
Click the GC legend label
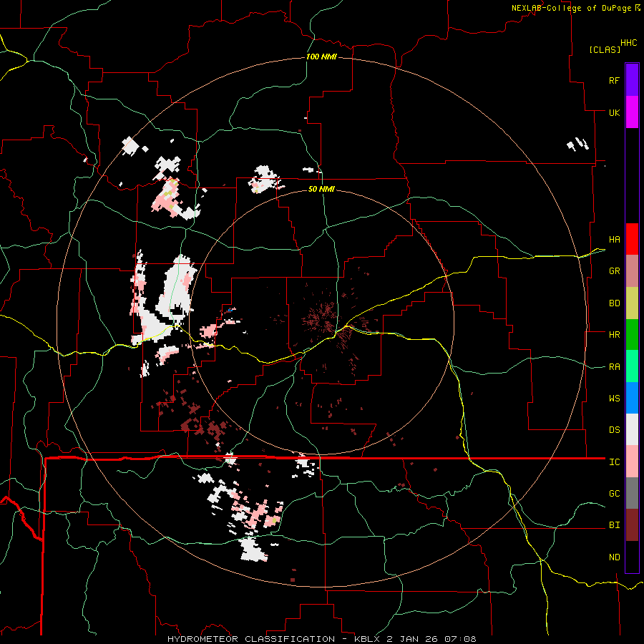pos(614,494)
